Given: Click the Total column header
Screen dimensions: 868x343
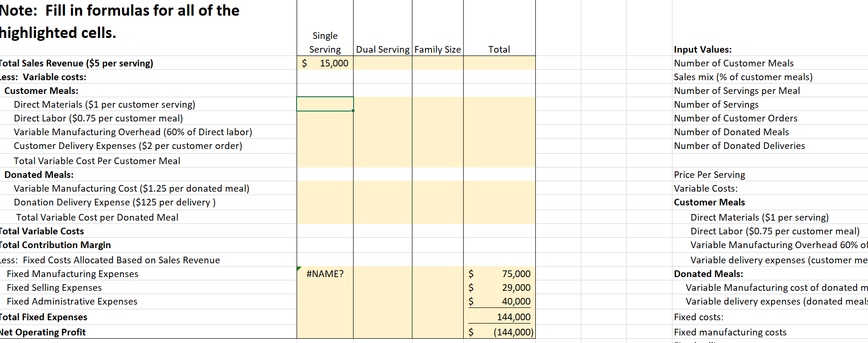Looking at the screenshot, I should (x=499, y=49).
